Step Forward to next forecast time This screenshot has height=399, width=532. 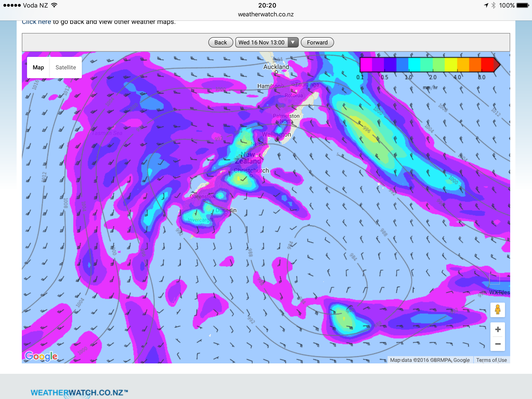click(x=317, y=42)
